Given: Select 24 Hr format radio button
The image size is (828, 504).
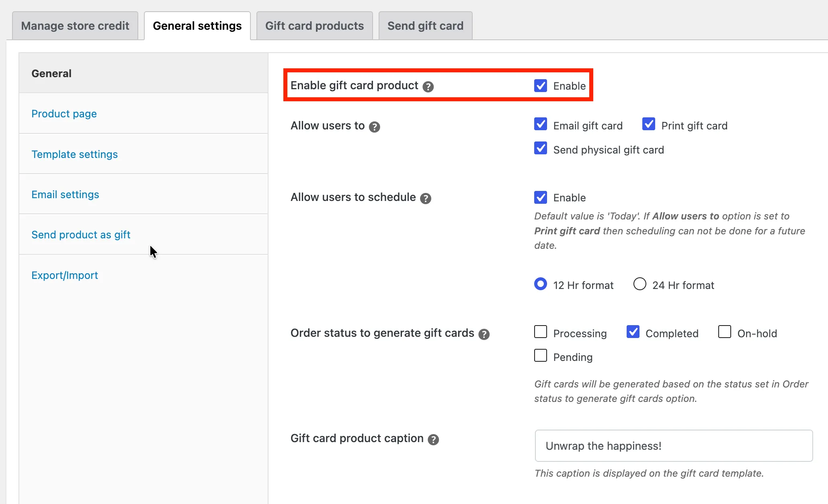Looking at the screenshot, I should click(x=640, y=284).
